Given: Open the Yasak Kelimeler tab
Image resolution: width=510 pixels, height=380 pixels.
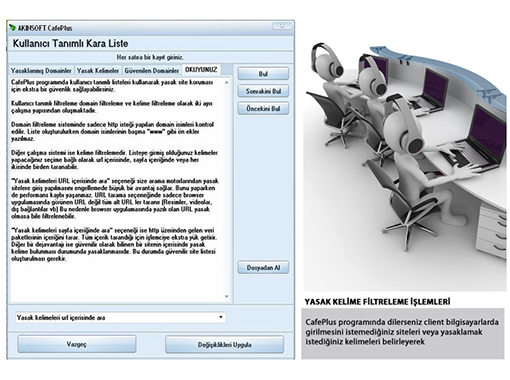Looking at the screenshot, I should pos(98,70).
